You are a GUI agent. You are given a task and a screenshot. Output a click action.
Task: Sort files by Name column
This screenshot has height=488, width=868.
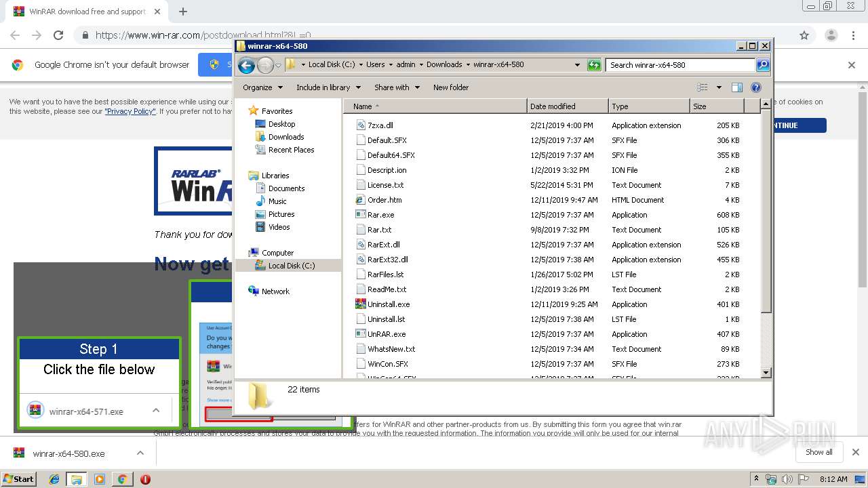tap(435, 106)
